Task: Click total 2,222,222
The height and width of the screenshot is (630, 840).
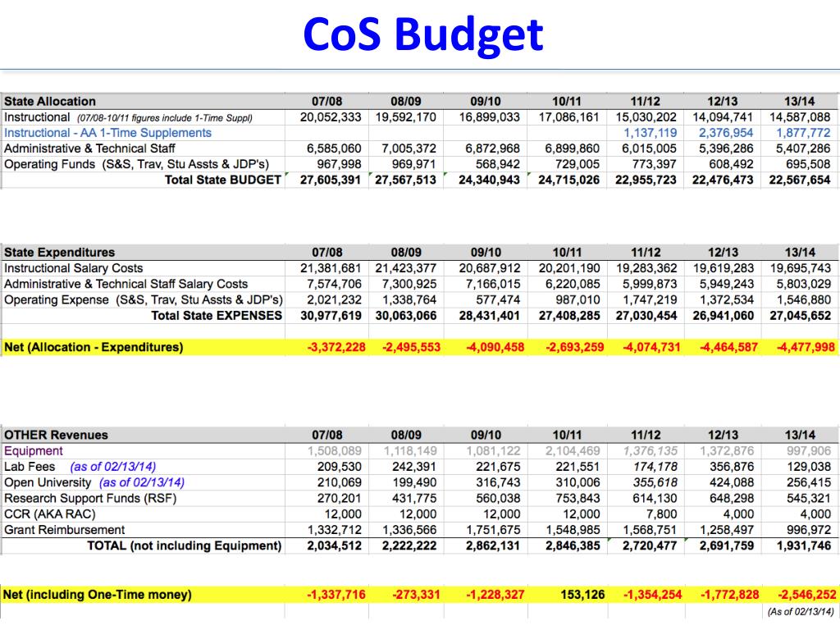Action: click(x=409, y=546)
